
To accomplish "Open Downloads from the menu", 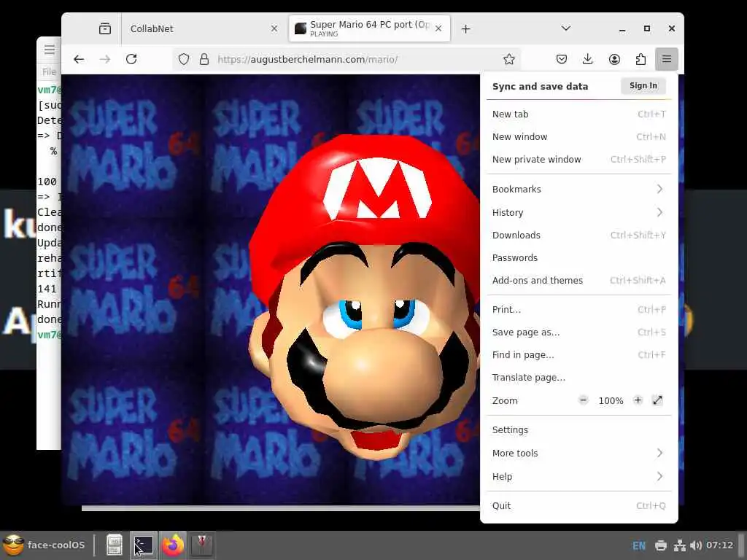I will (x=578, y=236).
